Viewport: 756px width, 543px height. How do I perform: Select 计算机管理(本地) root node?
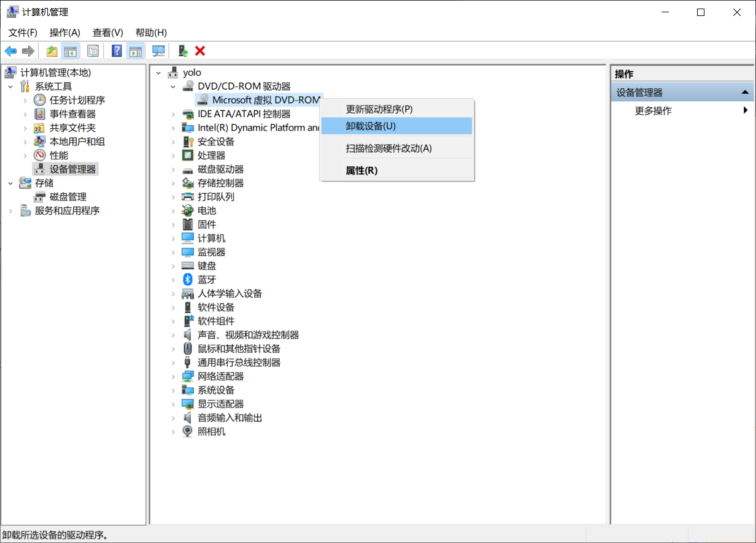pyautogui.click(x=55, y=72)
